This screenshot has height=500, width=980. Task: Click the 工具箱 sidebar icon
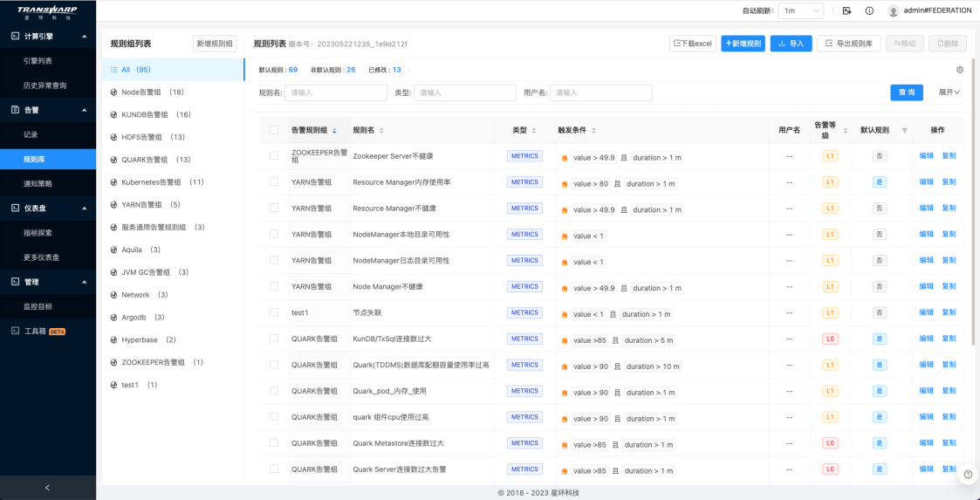click(15, 332)
